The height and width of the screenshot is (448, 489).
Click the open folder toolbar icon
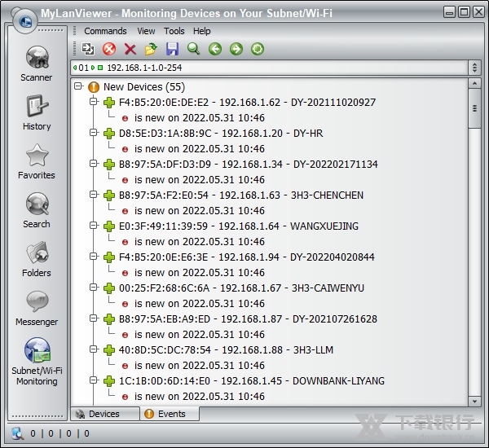point(151,50)
